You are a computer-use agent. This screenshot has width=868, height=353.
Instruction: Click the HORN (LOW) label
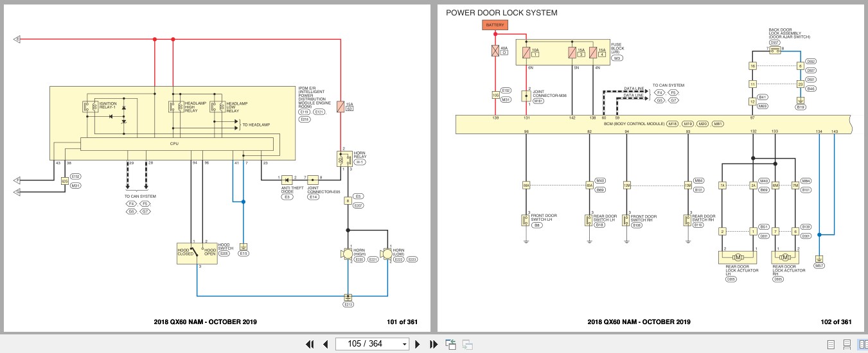click(398, 252)
